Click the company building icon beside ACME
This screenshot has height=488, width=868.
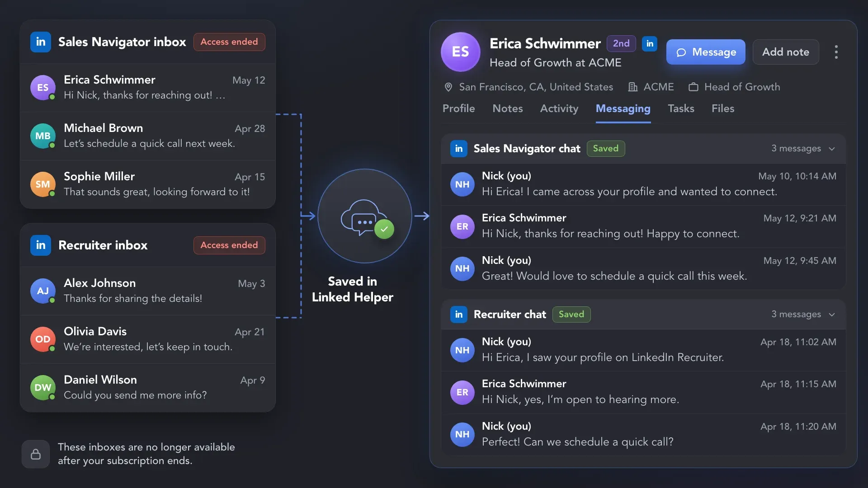click(633, 87)
